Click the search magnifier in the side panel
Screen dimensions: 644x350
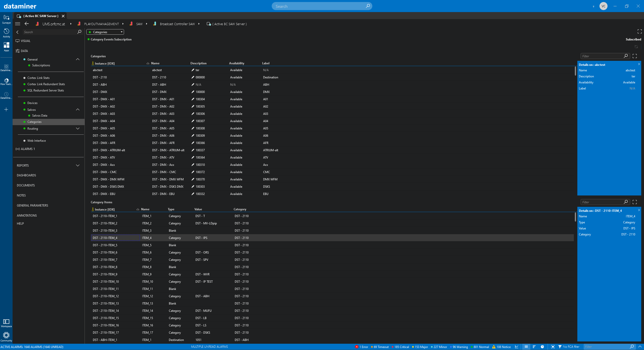point(79,32)
